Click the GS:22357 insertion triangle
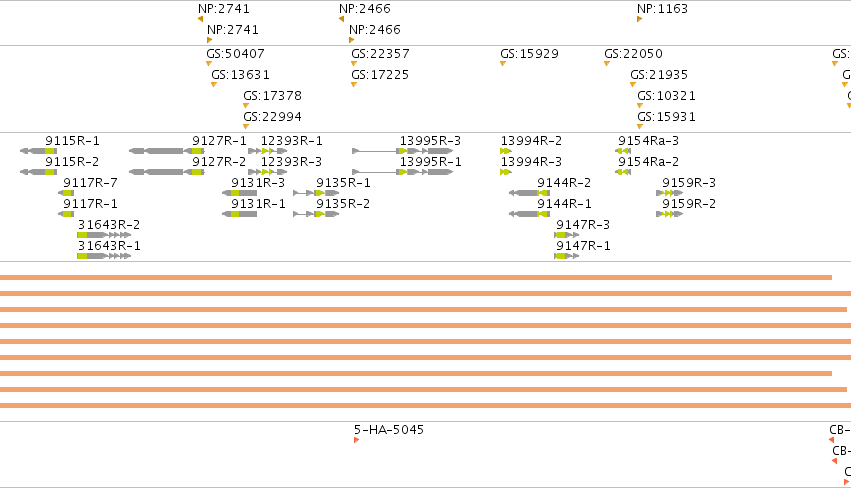Screen dimensions: 851x488 [x=354, y=64]
